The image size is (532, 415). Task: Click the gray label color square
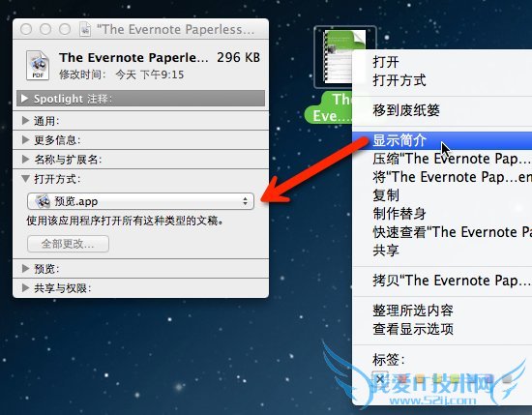(x=507, y=378)
